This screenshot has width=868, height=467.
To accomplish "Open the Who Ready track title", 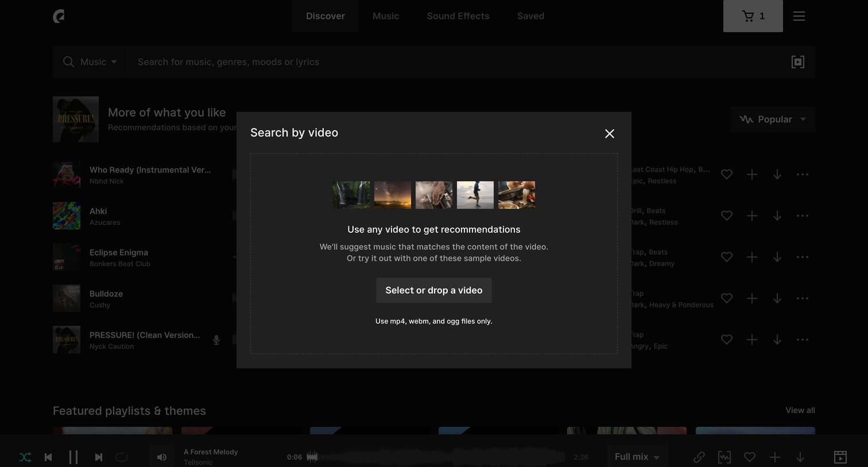I will (150, 170).
